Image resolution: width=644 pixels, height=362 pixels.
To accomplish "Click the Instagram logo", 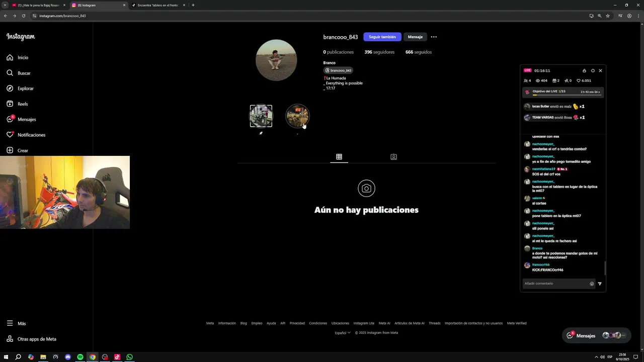I will pos(21,37).
